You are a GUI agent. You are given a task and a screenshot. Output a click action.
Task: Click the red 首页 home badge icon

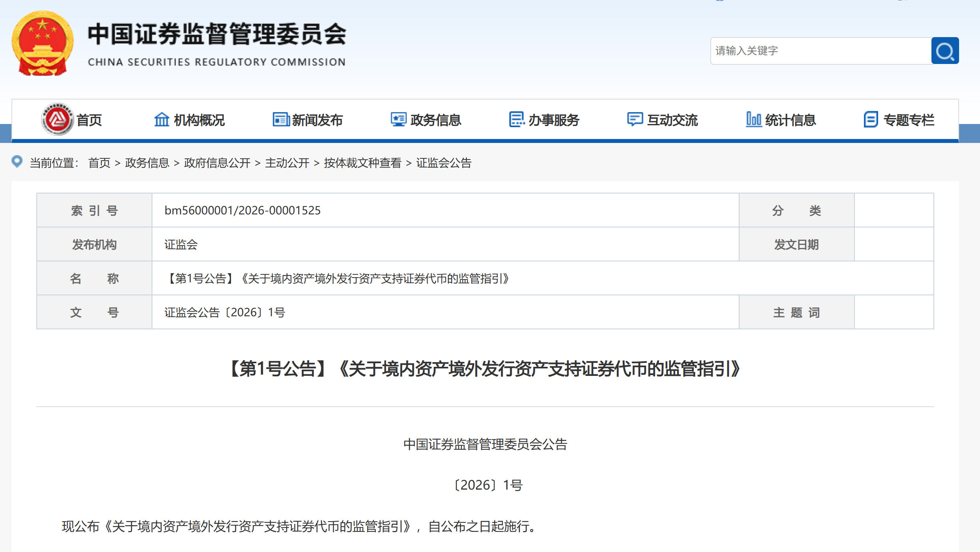(57, 119)
